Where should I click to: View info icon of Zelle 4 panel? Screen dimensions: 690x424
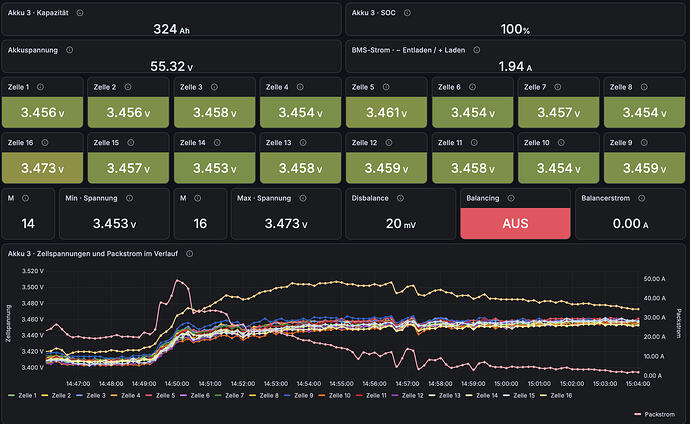point(300,87)
